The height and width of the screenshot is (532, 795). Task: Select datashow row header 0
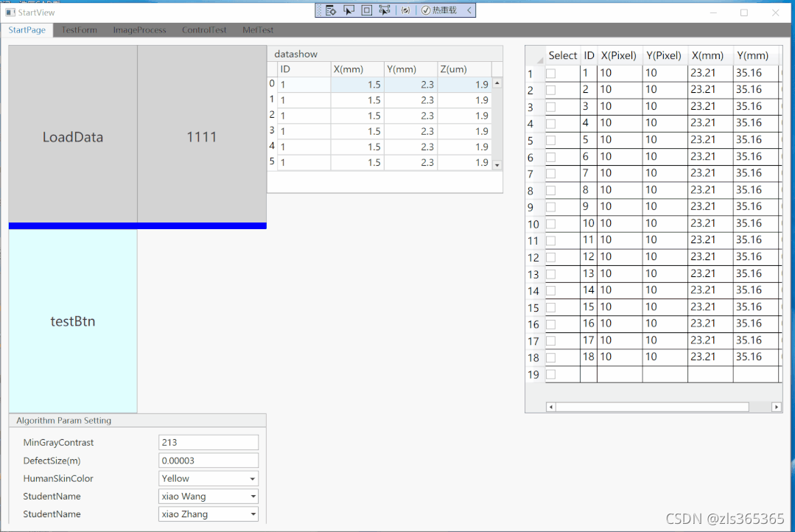(x=273, y=84)
